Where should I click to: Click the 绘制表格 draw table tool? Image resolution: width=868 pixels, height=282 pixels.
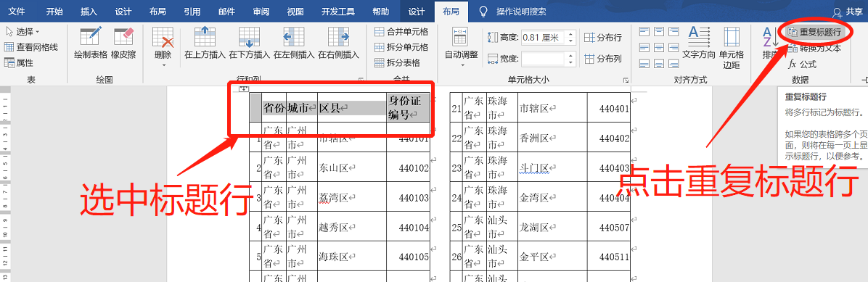[x=91, y=43]
